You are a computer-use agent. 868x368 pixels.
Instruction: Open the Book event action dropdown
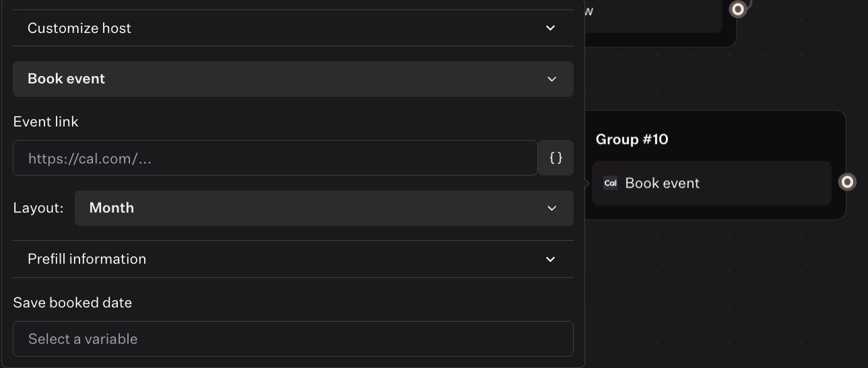[293, 79]
